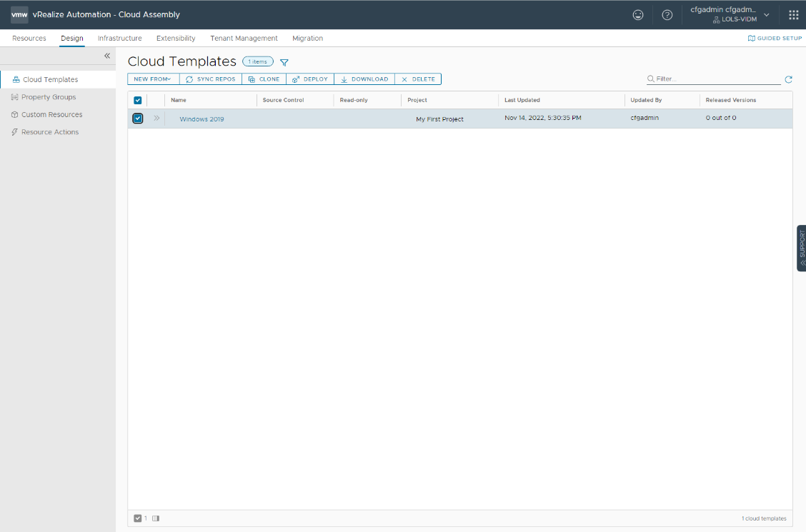Expand the Support side panel
Viewport: 806px width, 532px height.
click(x=802, y=248)
